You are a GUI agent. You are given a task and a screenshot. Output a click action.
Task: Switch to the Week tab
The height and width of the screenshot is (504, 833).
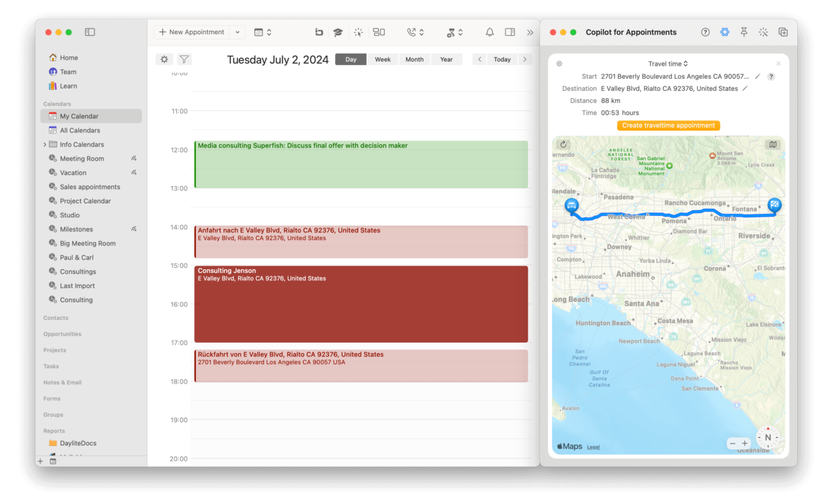(x=383, y=59)
